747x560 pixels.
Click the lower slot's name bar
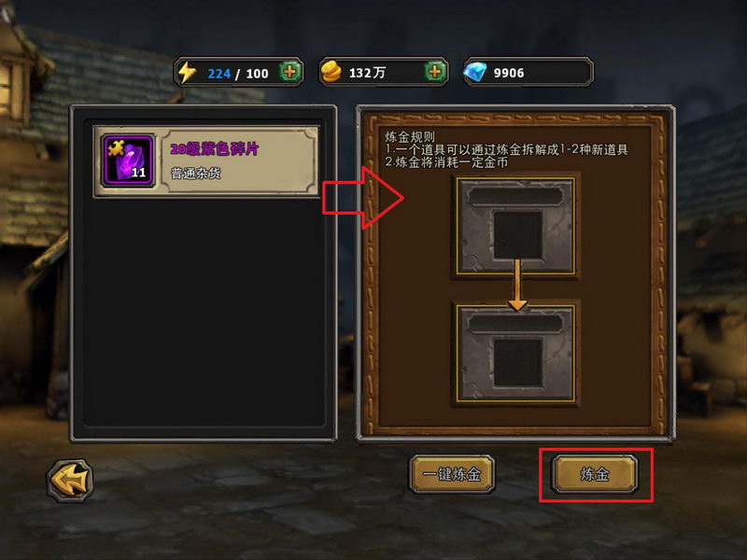[516, 324]
